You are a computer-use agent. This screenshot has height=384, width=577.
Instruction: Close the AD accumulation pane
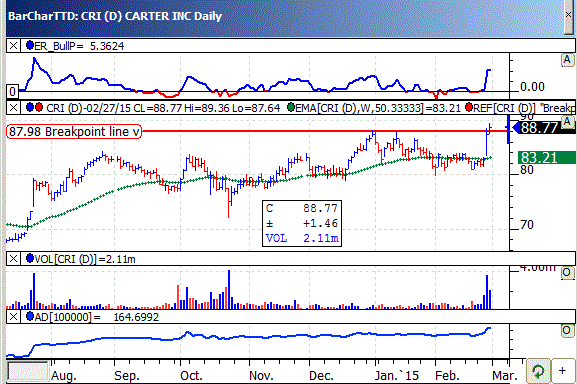click(x=13, y=317)
